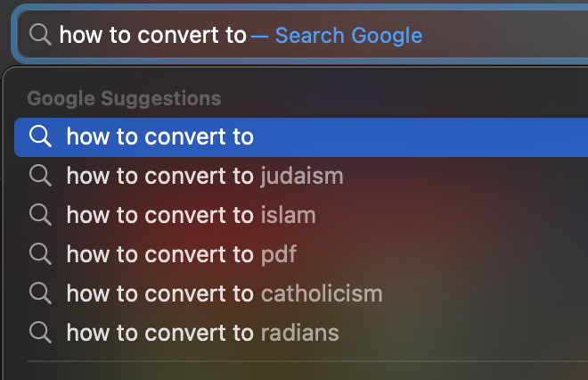This screenshot has width=588, height=380.
Task: Open "how to convert to radians" suggestion
Action: (x=301, y=333)
